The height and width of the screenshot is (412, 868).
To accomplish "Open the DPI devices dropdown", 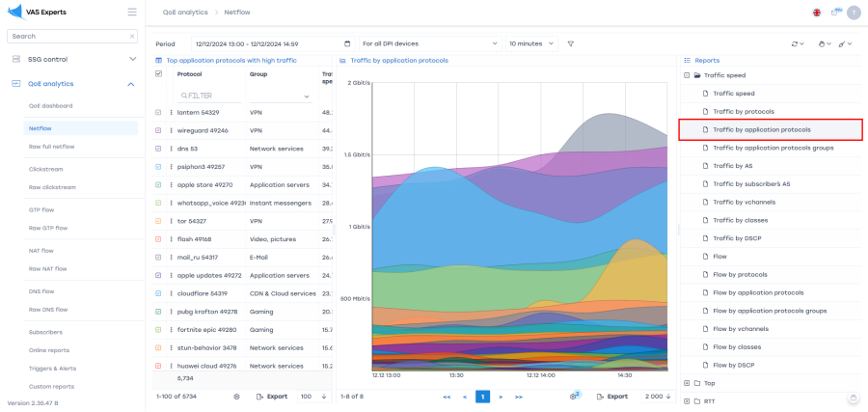I will coord(429,43).
